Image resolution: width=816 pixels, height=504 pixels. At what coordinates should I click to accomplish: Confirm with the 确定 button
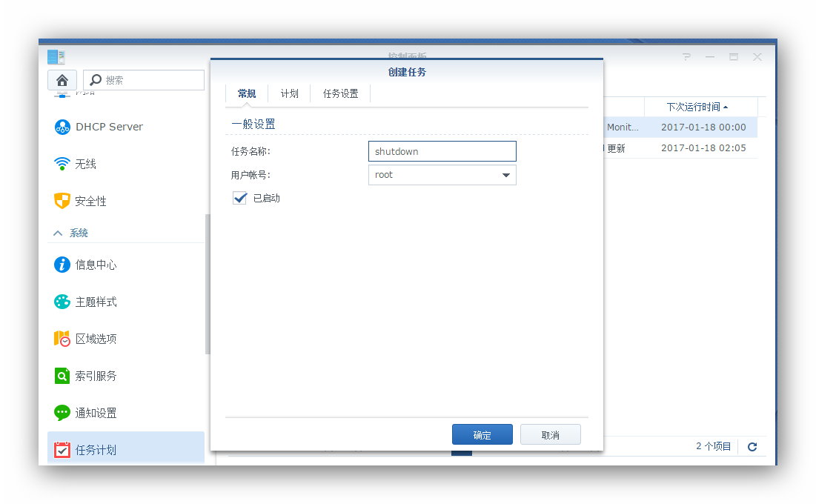[482, 435]
